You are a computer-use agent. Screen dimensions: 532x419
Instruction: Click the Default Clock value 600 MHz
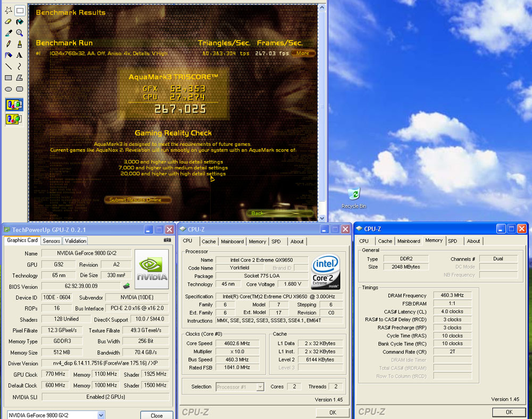[x=55, y=385]
